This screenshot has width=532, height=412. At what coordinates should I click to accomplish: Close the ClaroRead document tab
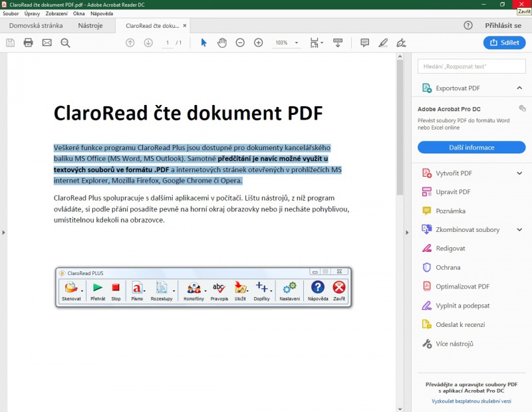tap(185, 25)
